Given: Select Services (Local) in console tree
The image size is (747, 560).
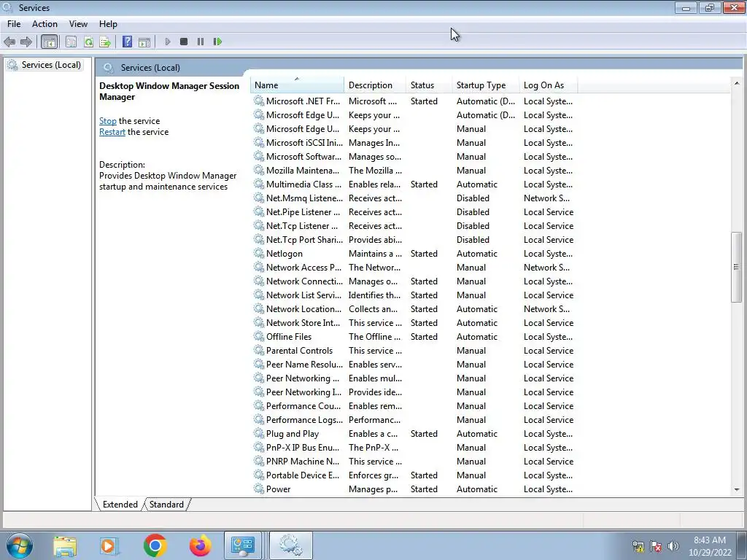Looking at the screenshot, I should (51, 65).
